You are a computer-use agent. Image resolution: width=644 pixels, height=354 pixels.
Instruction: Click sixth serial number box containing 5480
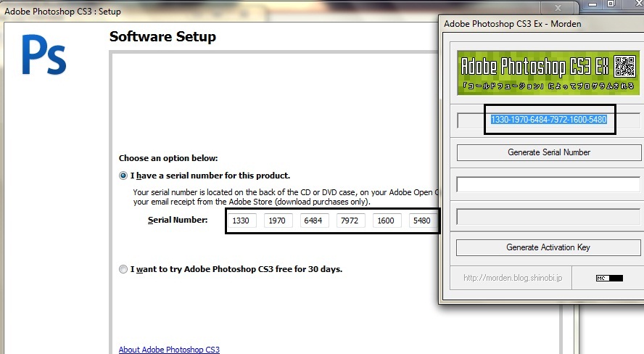point(423,221)
